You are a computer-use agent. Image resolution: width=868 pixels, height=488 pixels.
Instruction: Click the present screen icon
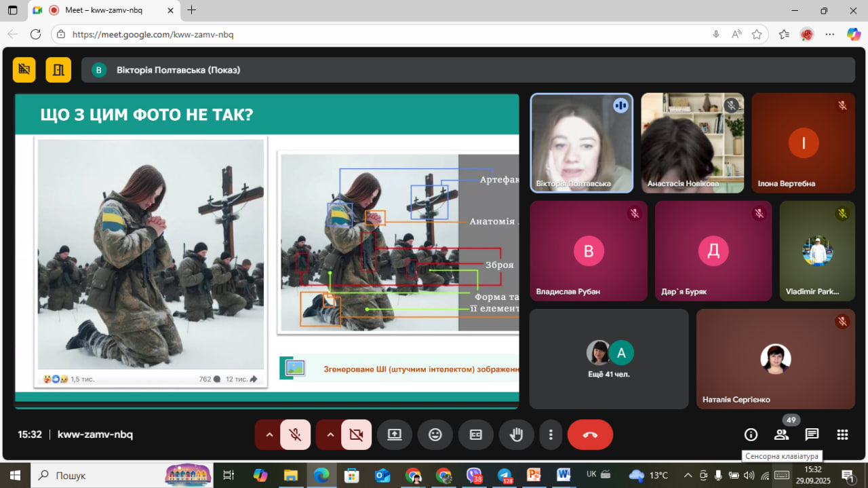click(395, 434)
